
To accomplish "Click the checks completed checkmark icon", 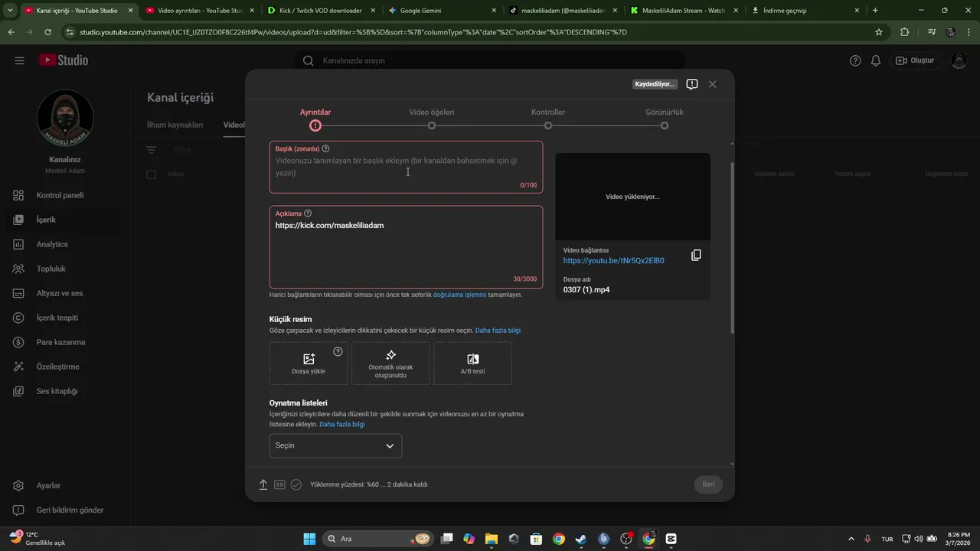I will click(x=296, y=484).
